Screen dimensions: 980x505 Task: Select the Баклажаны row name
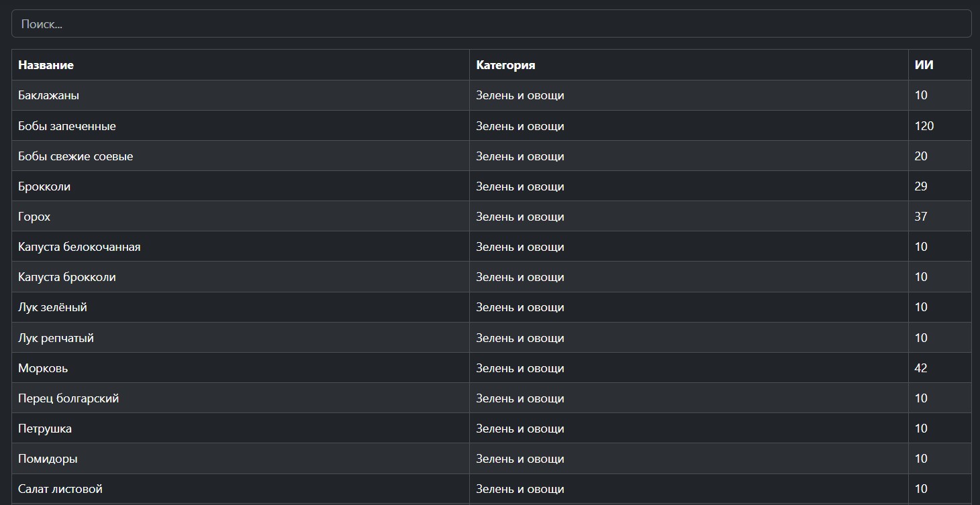[x=48, y=95]
